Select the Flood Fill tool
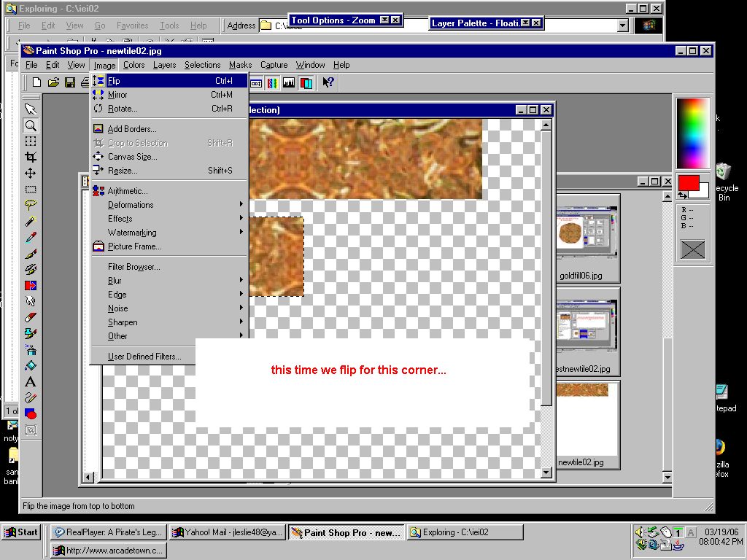Screen dimensions: 747x560 [31, 366]
